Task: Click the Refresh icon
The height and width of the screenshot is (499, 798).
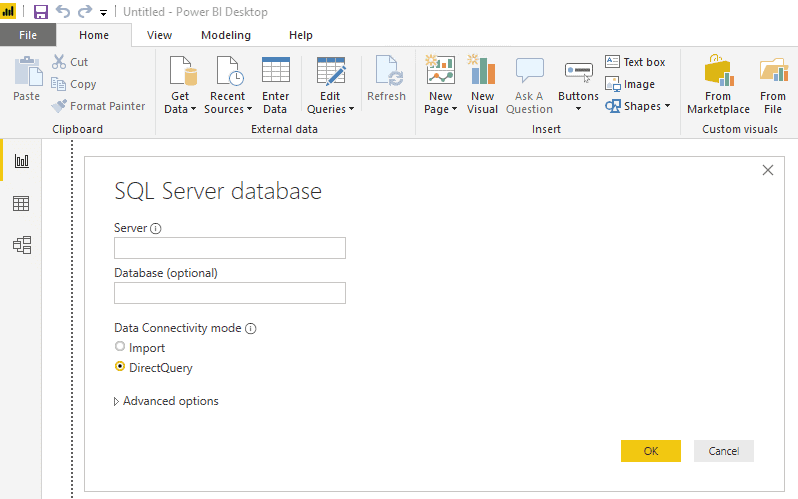Action: 389,71
